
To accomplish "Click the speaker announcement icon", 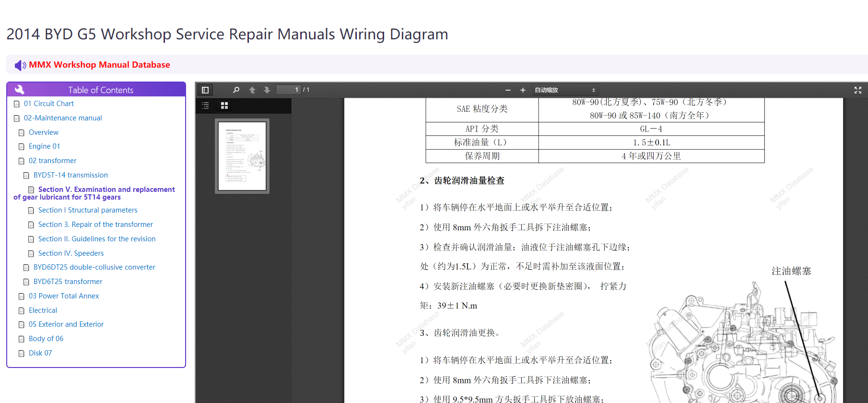I will pos(20,65).
